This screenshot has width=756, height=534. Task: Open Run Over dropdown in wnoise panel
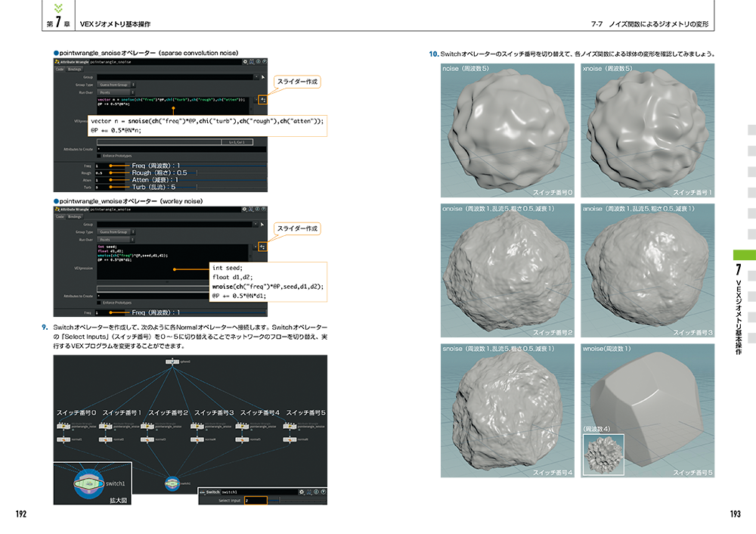point(117,239)
